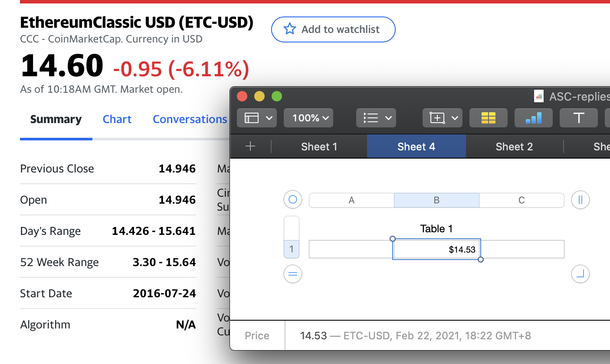Open the Insert dropdown chevron
Screen dimensions: 610x364
pos(455,117)
